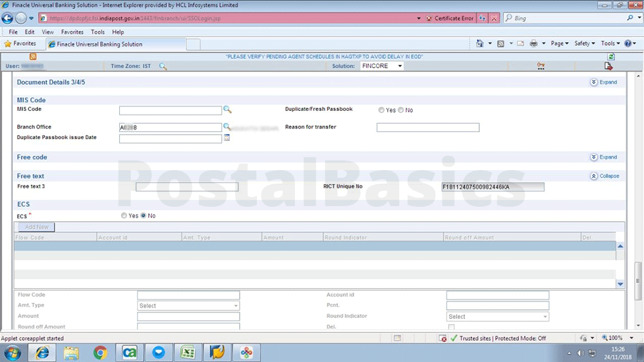
Task: Click the Add New button under ECS
Action: pyautogui.click(x=37, y=227)
